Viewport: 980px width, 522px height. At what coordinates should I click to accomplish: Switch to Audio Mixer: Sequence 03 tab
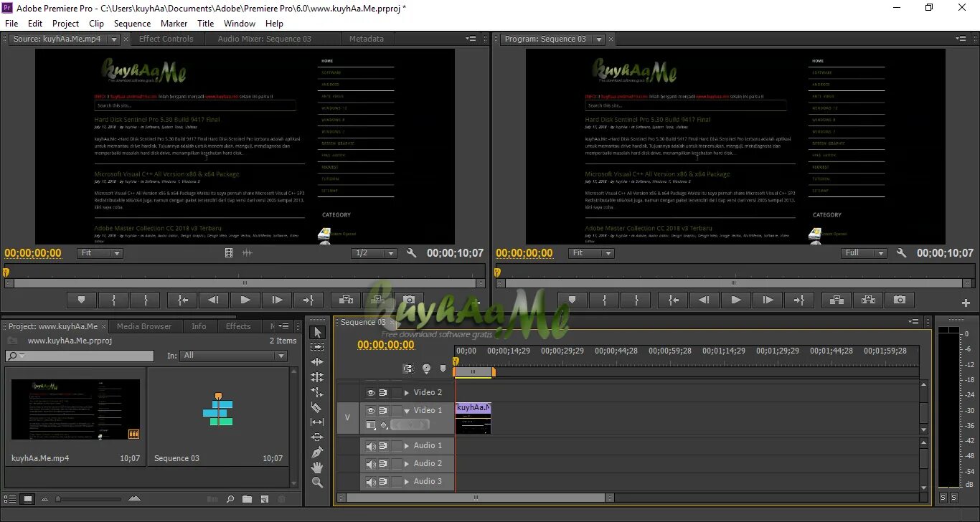coord(265,39)
